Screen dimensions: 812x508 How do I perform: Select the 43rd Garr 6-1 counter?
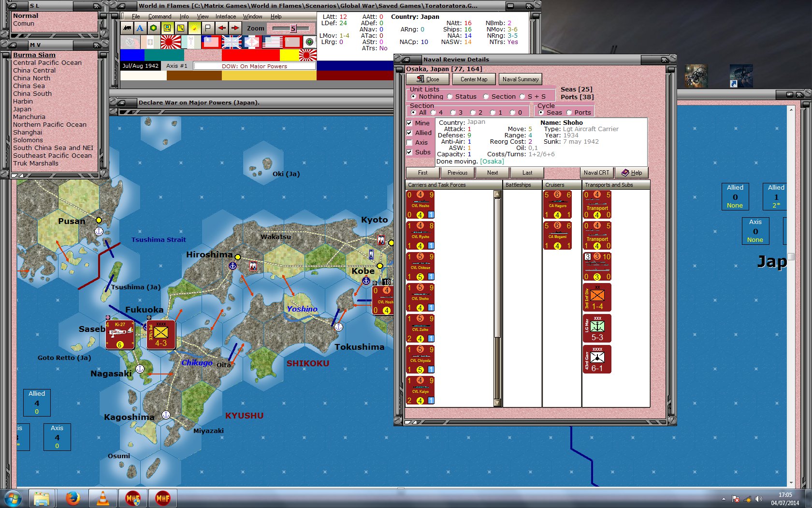(597, 359)
